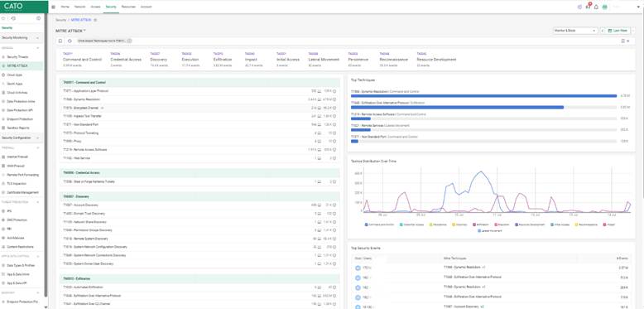The image size is (644, 309).
Task: Click the sidebar info circle icon
Action: pyautogui.click(x=39, y=18)
